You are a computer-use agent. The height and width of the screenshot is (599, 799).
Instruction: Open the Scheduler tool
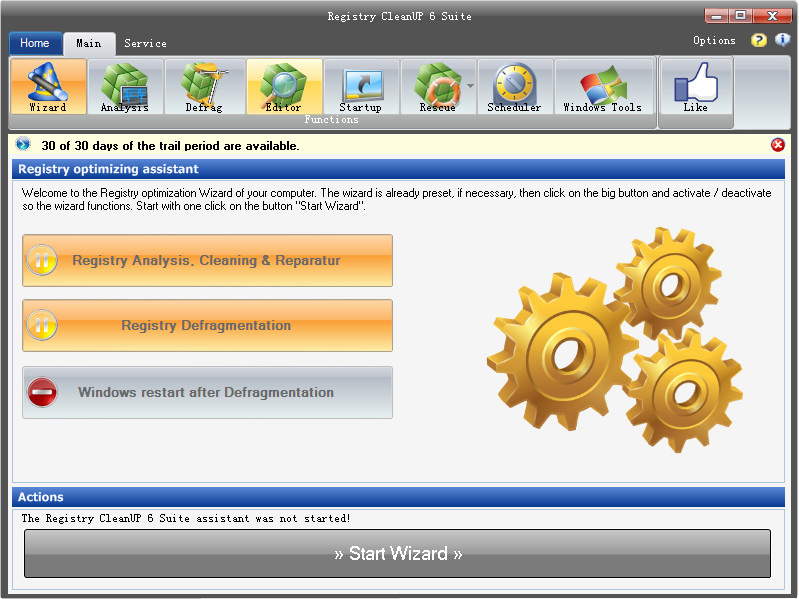click(x=514, y=86)
